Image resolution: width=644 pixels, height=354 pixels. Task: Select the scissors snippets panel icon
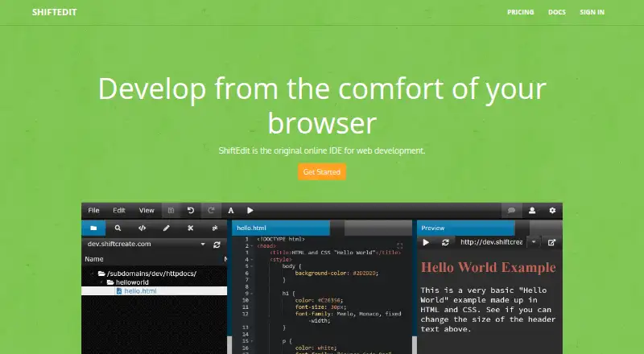point(191,228)
